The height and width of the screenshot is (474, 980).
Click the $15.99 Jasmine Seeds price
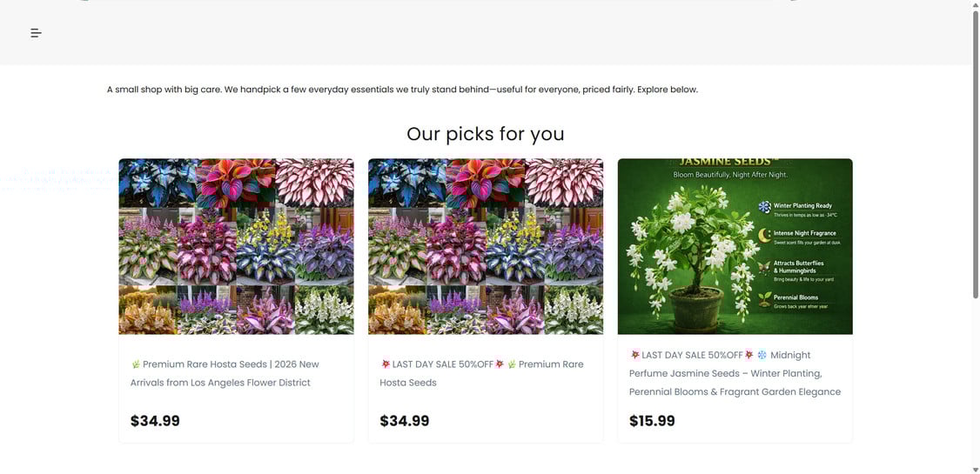652,421
